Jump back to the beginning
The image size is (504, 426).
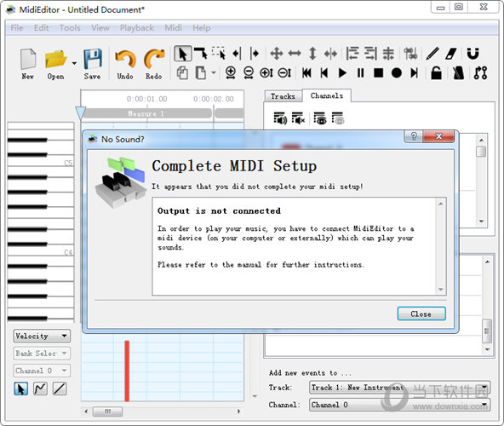pyautogui.click(x=306, y=73)
